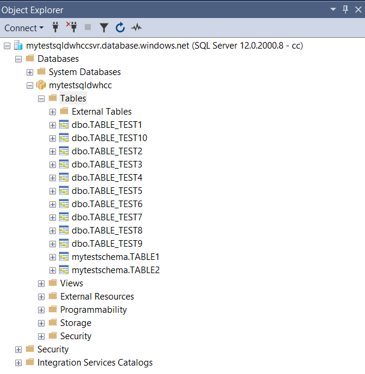The image size is (365, 374).
Task: Select the System Databases folder icon
Action: click(x=41, y=71)
